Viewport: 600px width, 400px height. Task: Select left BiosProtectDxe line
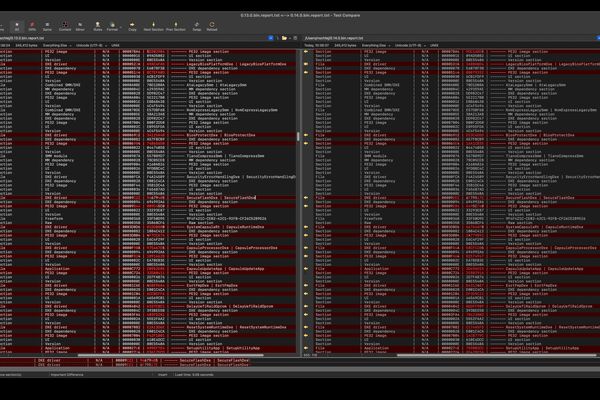tap(148, 135)
